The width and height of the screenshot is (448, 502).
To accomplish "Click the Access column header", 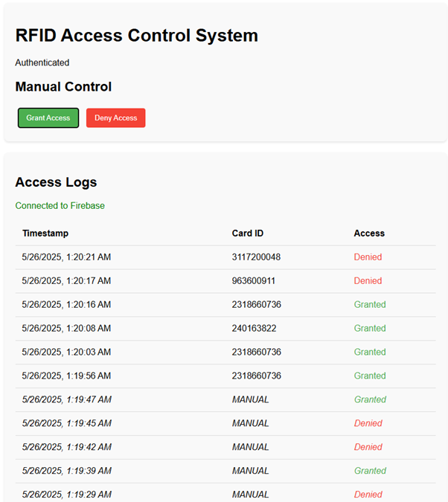I will click(369, 234).
